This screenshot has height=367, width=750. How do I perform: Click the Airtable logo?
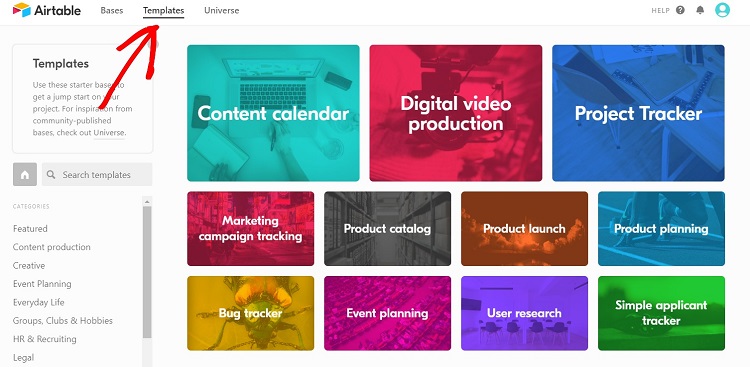(x=47, y=10)
